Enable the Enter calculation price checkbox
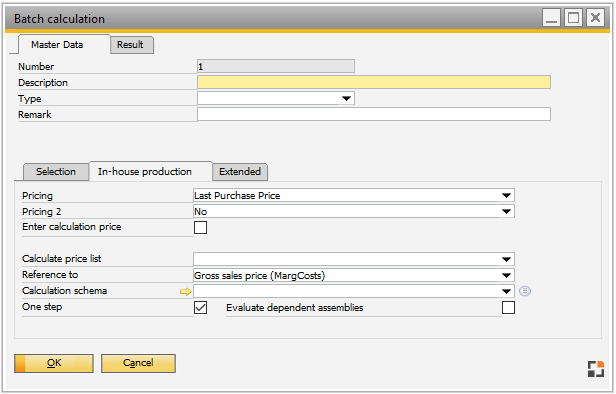This screenshot has height=394, width=616. pos(200,227)
